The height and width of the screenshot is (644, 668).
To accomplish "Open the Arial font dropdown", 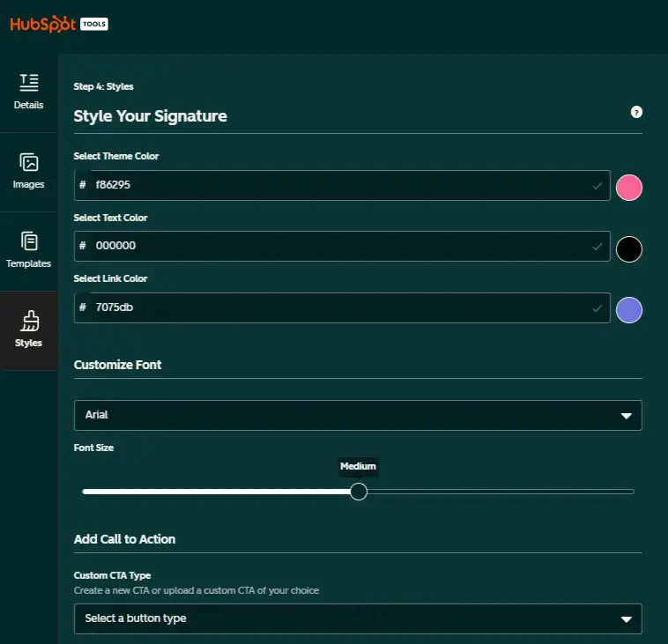I will point(358,415).
